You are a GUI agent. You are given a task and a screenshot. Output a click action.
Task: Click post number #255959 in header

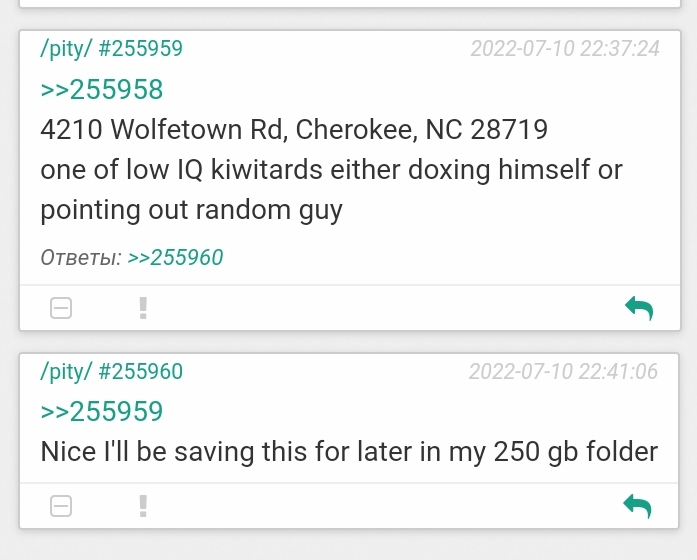click(x=140, y=48)
